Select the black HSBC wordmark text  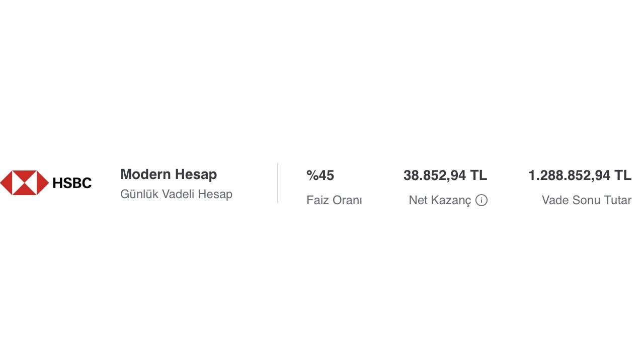(72, 184)
